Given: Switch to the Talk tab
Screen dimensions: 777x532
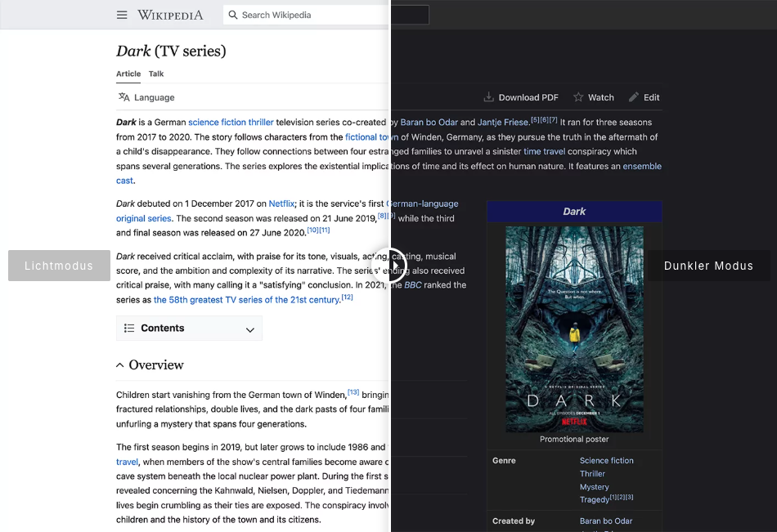Looking at the screenshot, I should [156, 74].
